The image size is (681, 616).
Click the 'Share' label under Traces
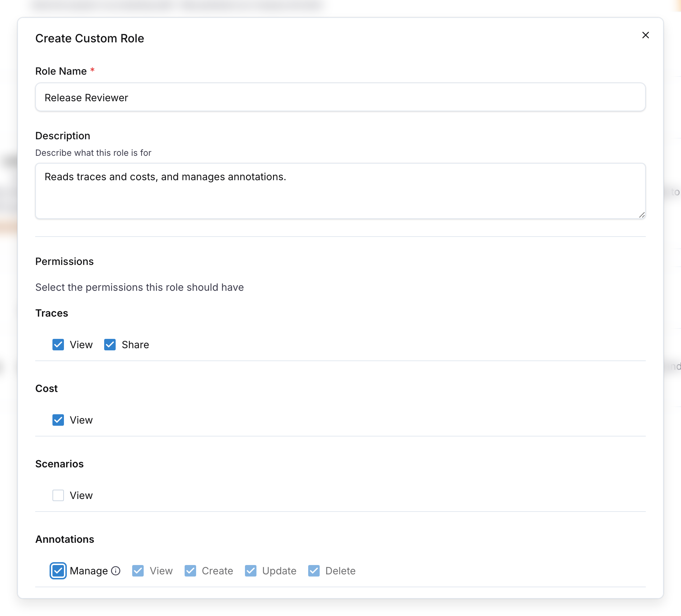tap(135, 345)
